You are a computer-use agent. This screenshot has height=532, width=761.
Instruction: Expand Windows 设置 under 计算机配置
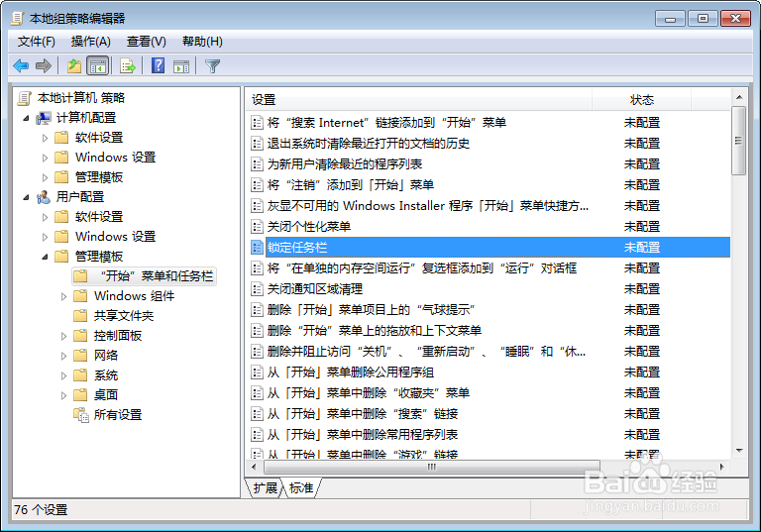pos(46,158)
